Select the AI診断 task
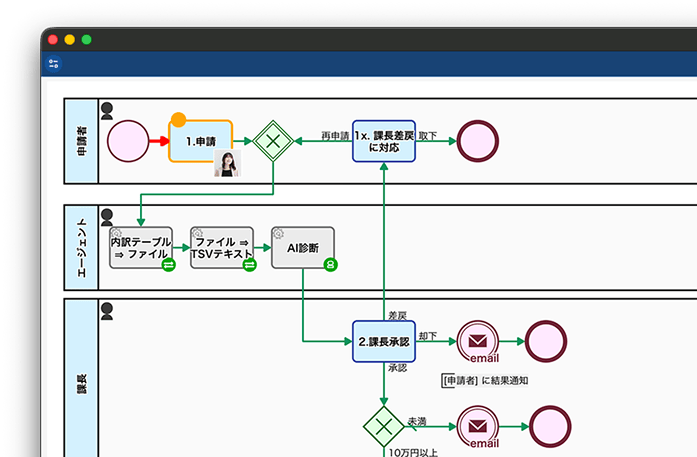 point(303,248)
